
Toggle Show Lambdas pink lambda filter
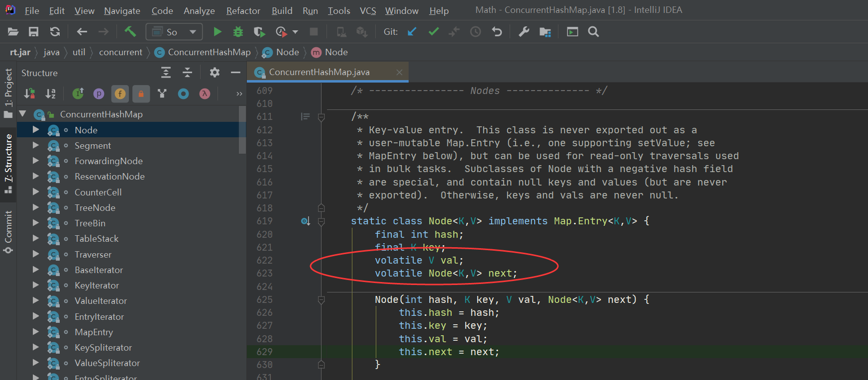pos(205,94)
